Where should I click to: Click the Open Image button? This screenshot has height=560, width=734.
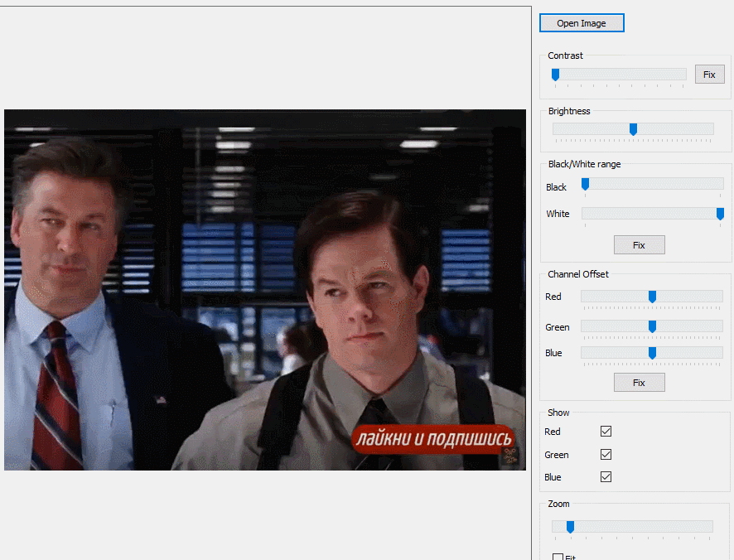coord(582,23)
